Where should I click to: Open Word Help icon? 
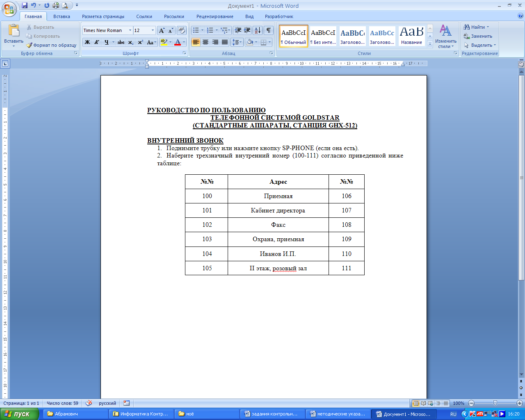(520, 16)
